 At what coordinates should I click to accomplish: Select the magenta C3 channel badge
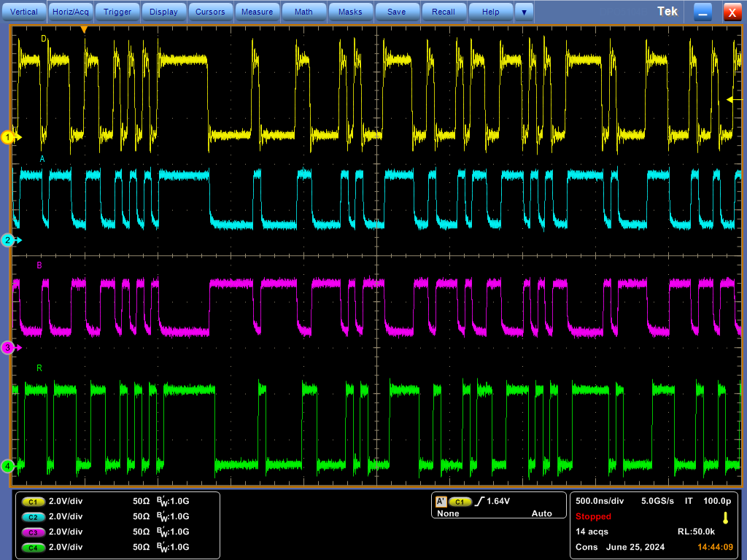(x=32, y=532)
